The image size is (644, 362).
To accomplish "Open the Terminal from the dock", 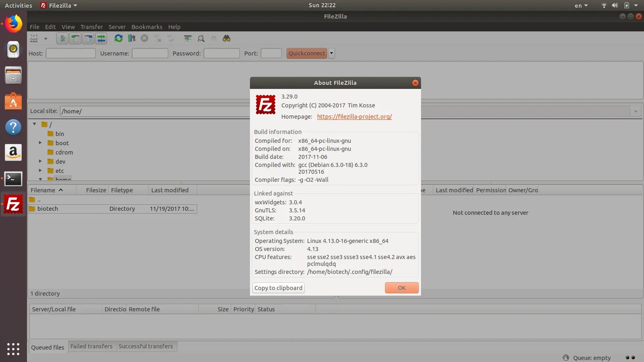I will coord(13,179).
